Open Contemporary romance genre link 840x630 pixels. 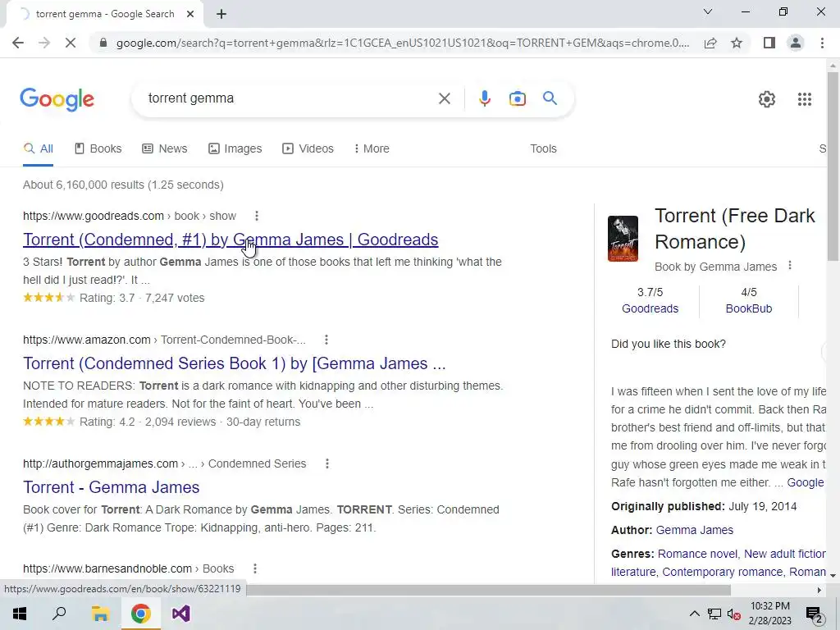722,572
